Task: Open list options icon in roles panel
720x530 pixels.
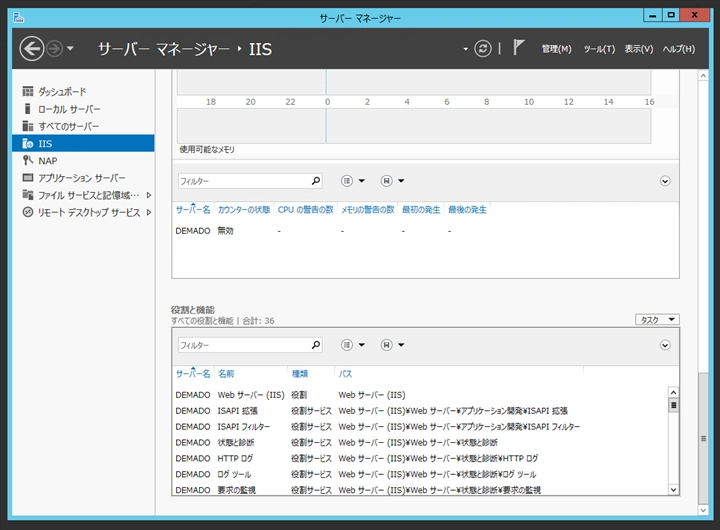Action: pyautogui.click(x=347, y=345)
